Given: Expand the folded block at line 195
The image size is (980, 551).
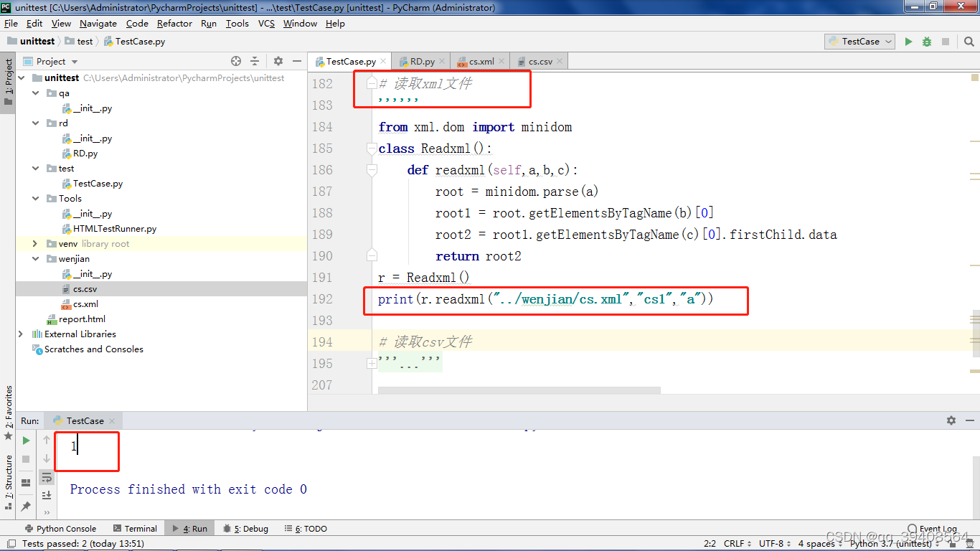Looking at the screenshot, I should tap(372, 364).
